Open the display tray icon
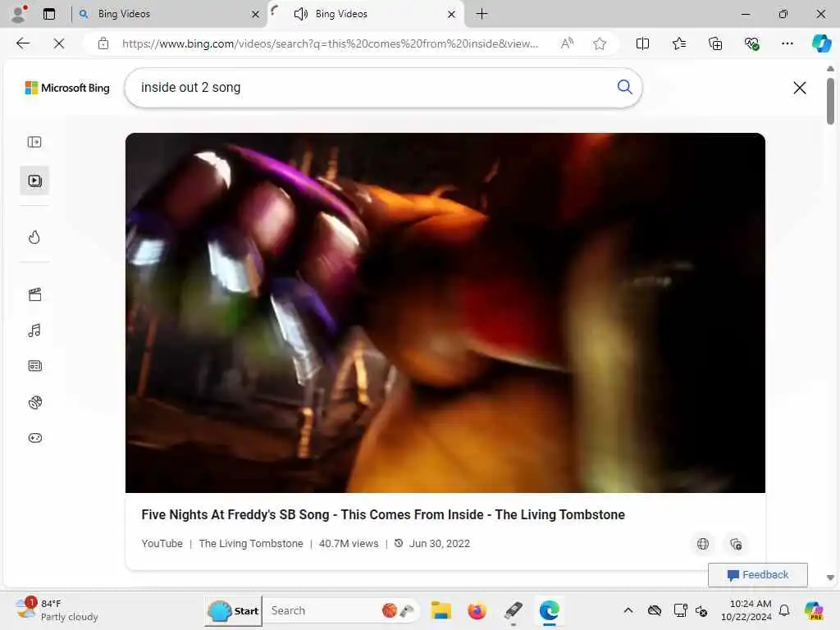Image resolution: width=840 pixels, height=630 pixels. point(680,610)
